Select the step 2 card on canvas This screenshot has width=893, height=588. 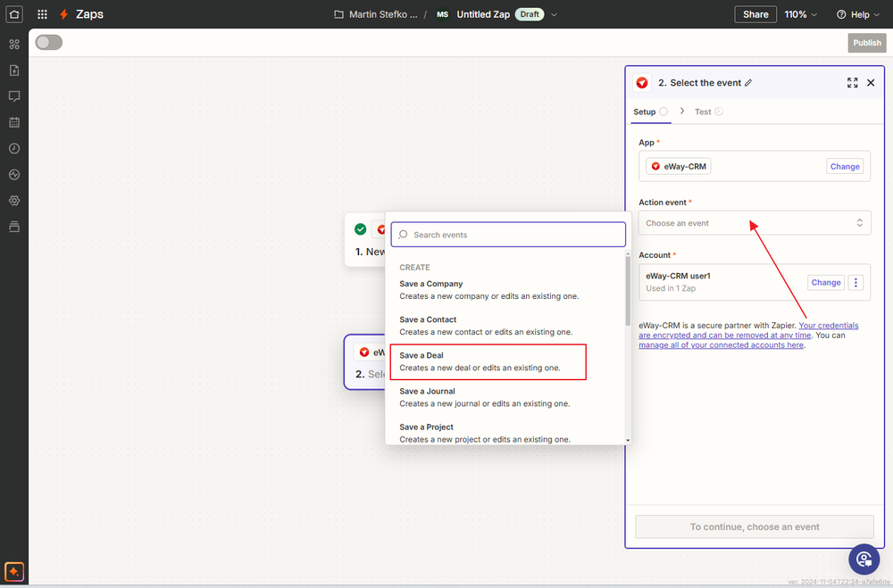(364, 362)
